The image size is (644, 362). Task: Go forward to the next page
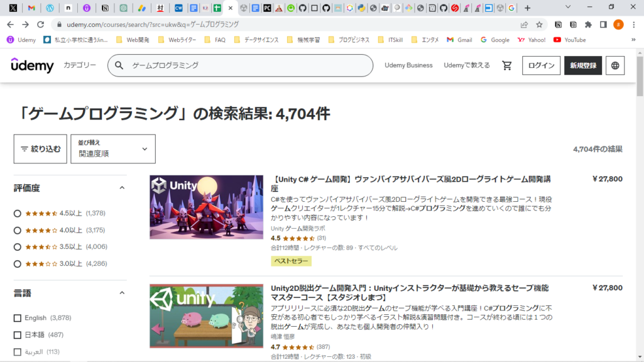pos(26,25)
